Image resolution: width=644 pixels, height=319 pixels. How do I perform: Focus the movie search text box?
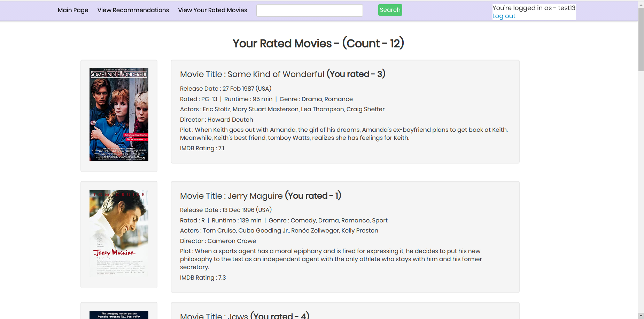[x=309, y=10]
